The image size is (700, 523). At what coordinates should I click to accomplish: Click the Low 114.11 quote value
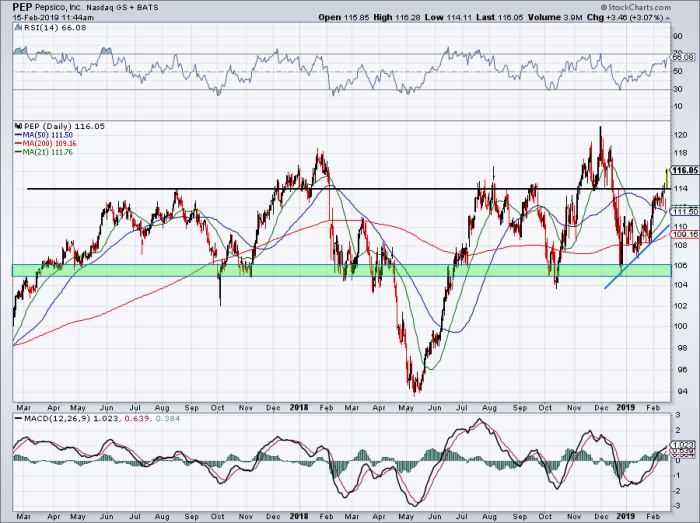[x=449, y=17]
